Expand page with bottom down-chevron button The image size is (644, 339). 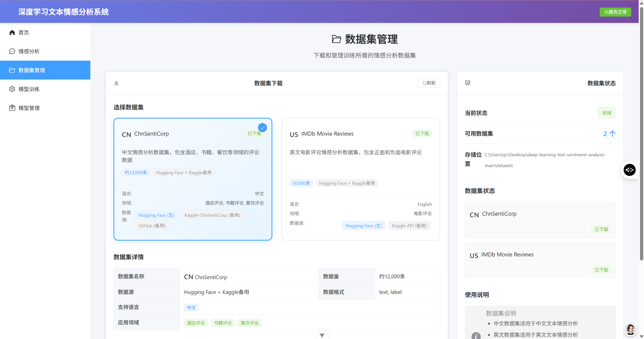(322, 335)
